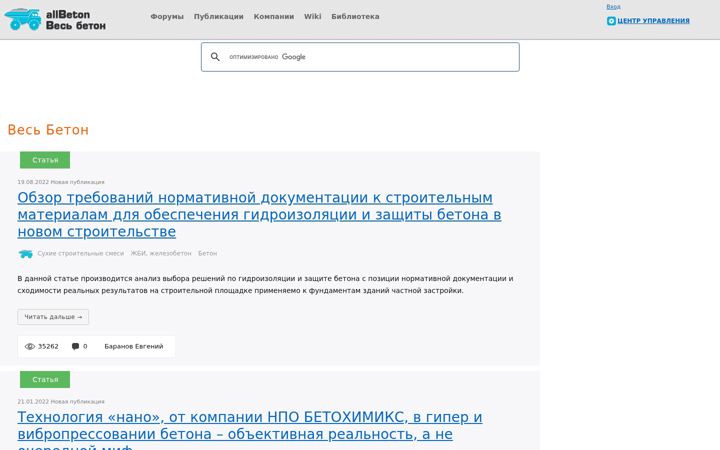
Task: Open ЦЕНТР УПРАВЛЕНИЯ link
Action: coord(653,21)
